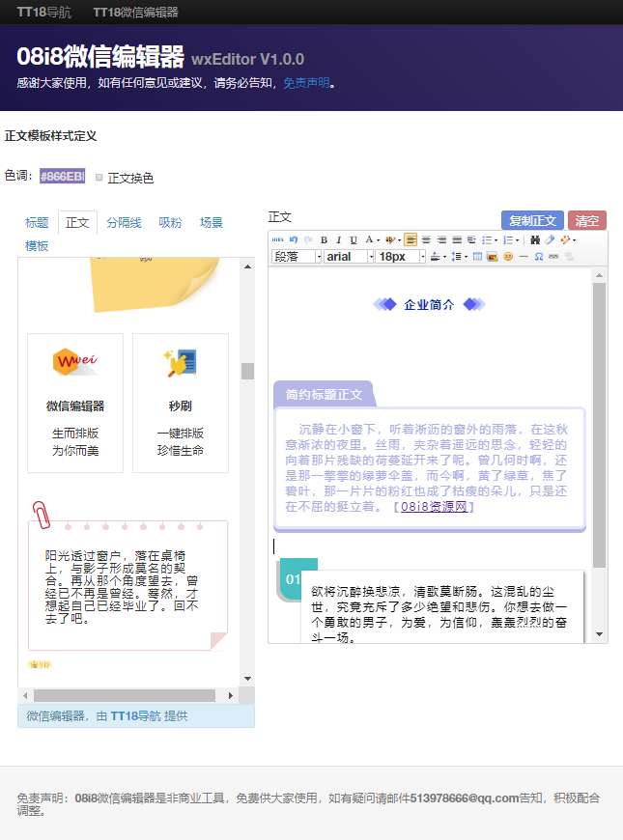Expand the unordered list style arrow
The height and width of the screenshot is (840, 623).
(496, 240)
